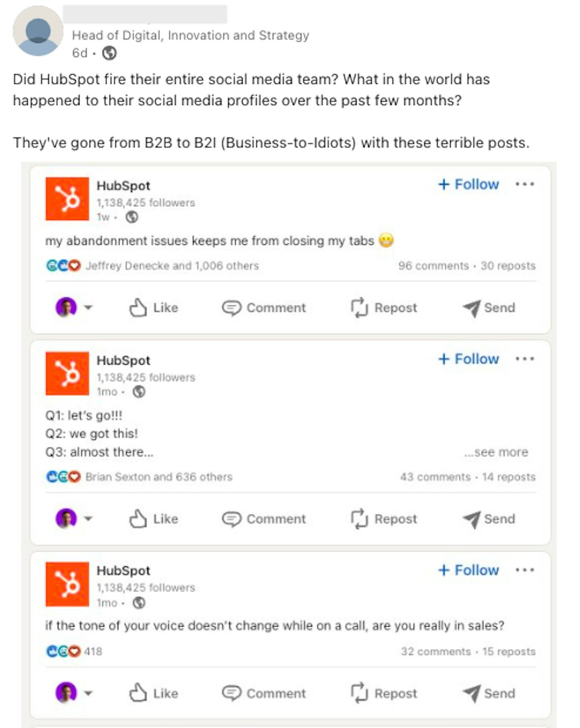Like the abandonment issues HubSpot post

point(154,308)
